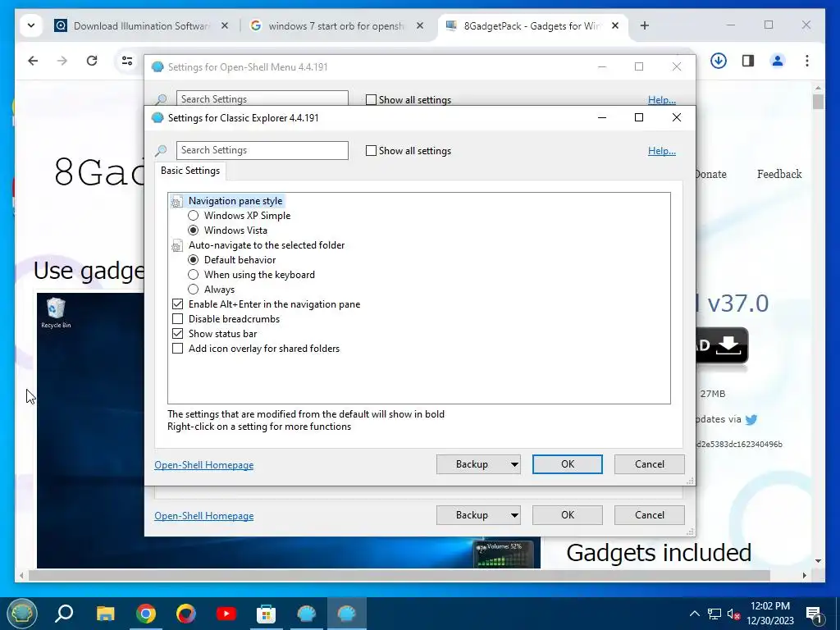Click Cancel in Open-Shell Menu window
840x630 pixels.
pos(650,515)
